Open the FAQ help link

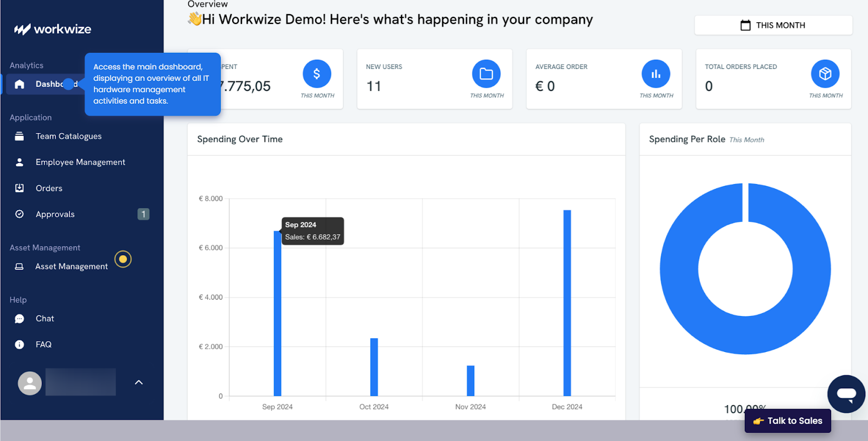pyautogui.click(x=43, y=345)
